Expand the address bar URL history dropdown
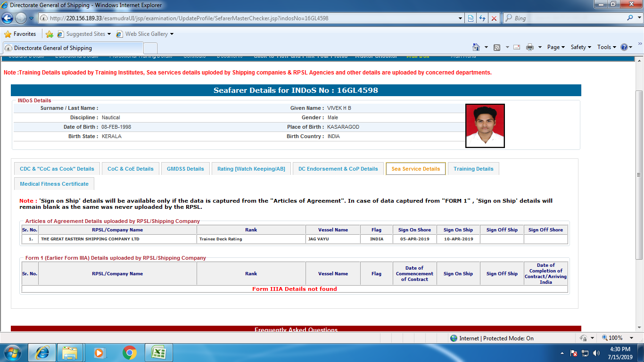Screen dimensions: 644x362 (x=461, y=18)
